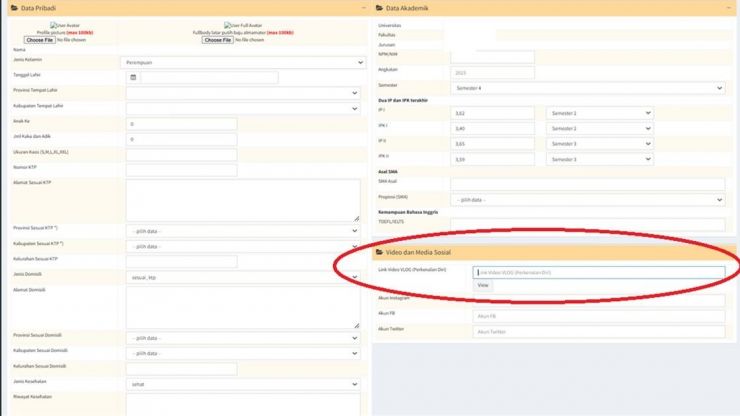Collapse the Data Pribadi panel with minus icon
This screenshot has width=740, height=416.
coord(363,8)
